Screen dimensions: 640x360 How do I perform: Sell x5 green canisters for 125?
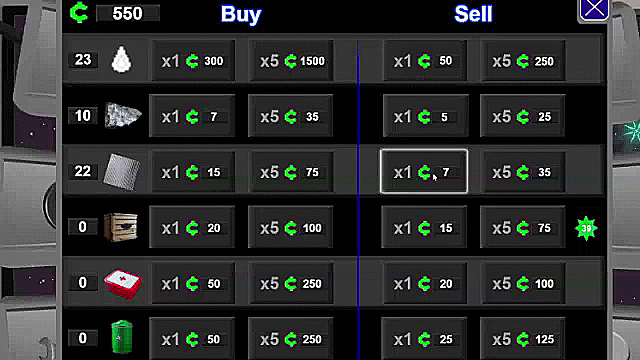[522, 339]
